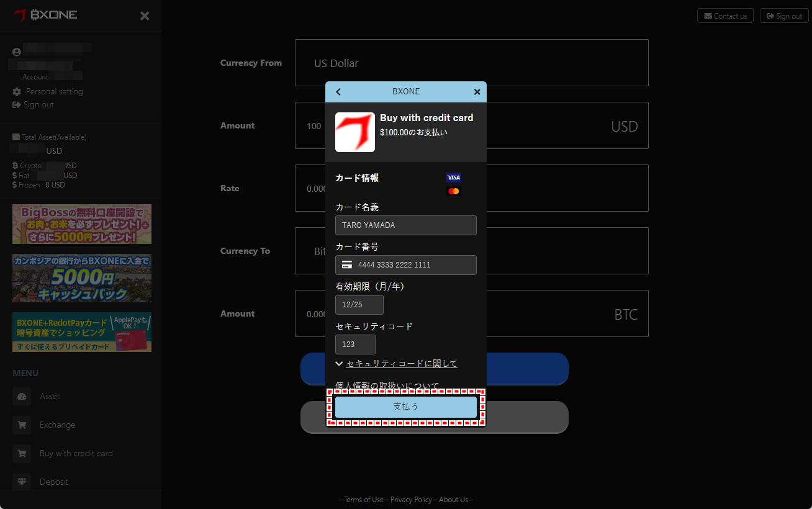812x509 pixels.
Task: Click the BTC Amount output field
Action: 472,313
